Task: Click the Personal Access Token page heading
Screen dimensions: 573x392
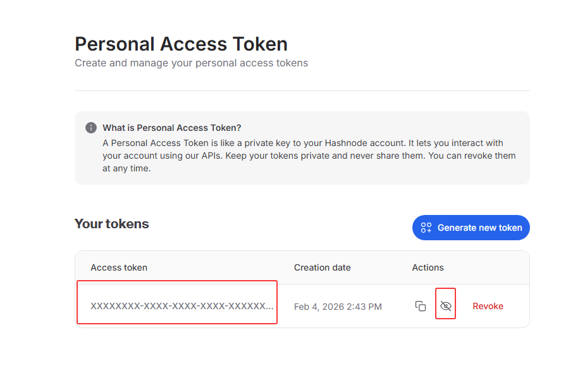Action: coord(181,44)
